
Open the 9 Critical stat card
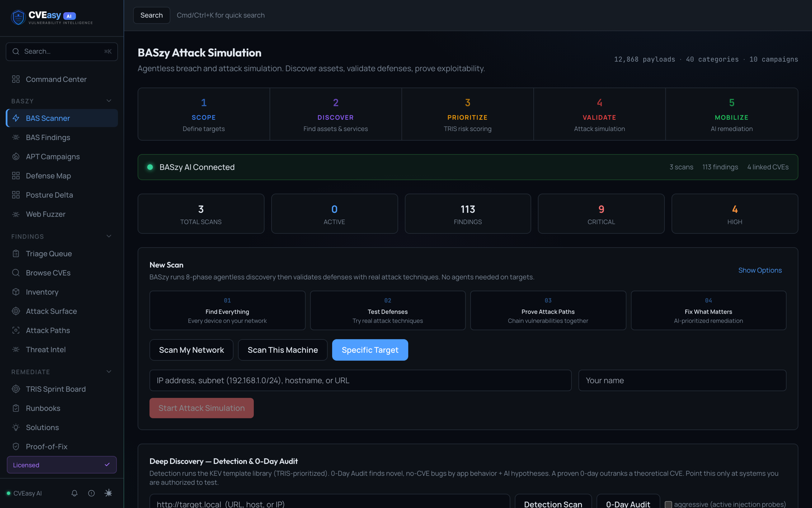click(x=601, y=214)
